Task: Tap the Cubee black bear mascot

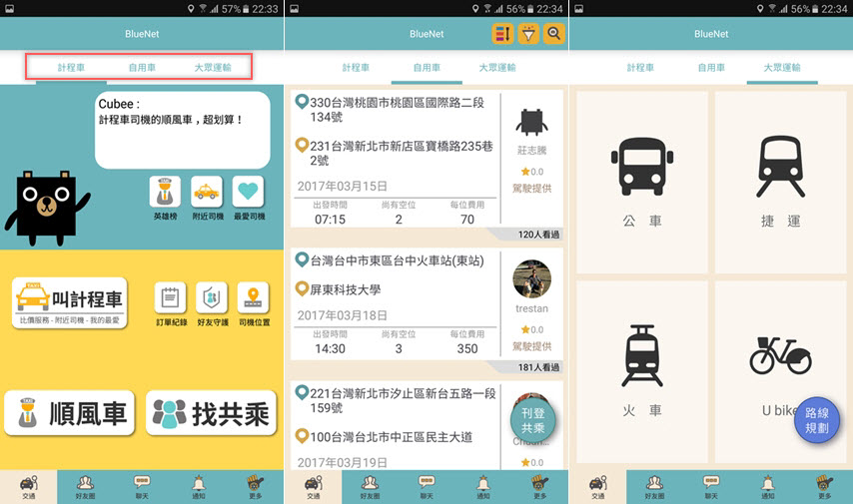Action: coord(46,207)
